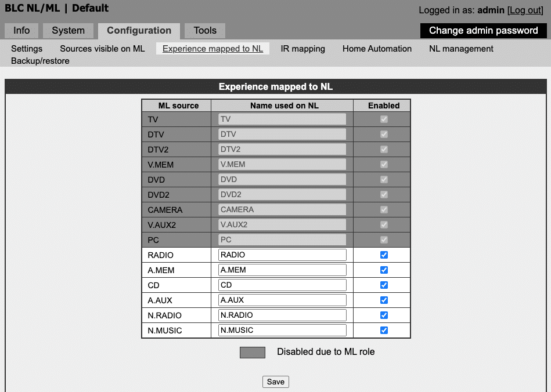551x392 pixels.
Task: Switch to the System tab
Action: click(68, 31)
